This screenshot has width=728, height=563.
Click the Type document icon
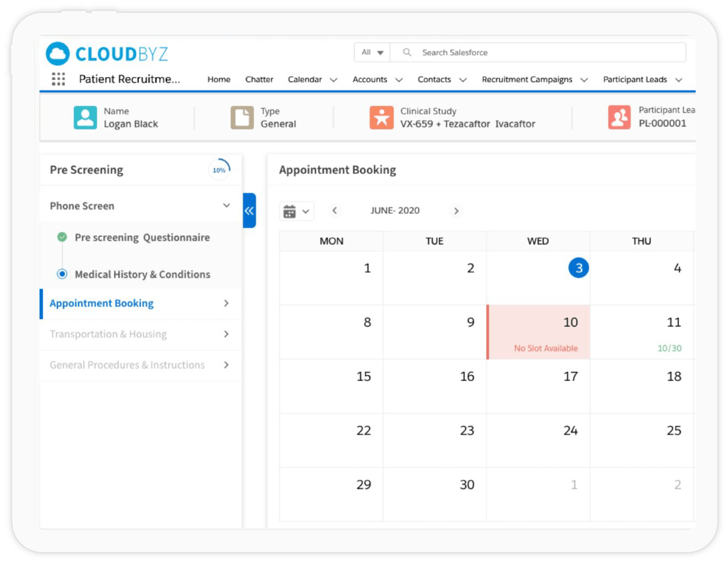242,117
